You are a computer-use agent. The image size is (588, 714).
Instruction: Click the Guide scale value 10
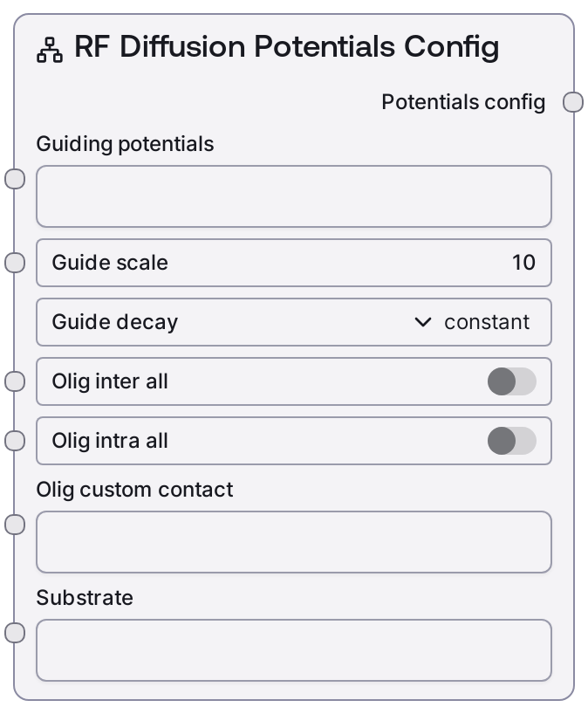click(x=523, y=263)
